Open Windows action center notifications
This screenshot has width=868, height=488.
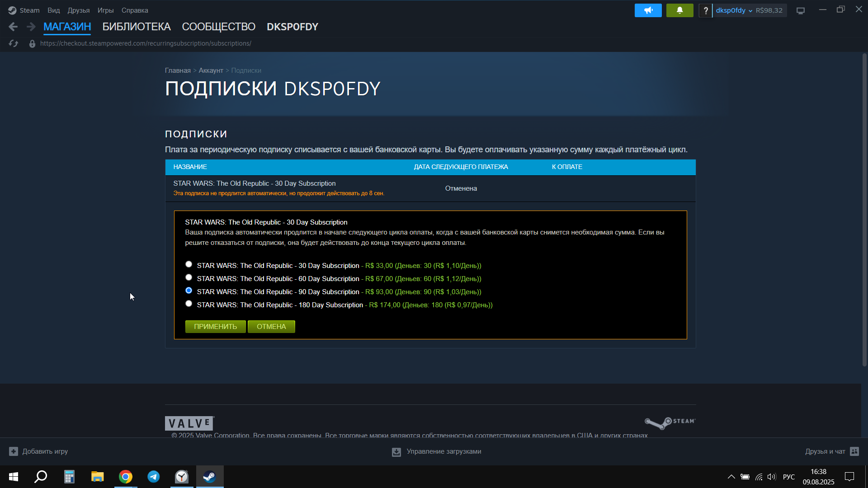click(849, 477)
